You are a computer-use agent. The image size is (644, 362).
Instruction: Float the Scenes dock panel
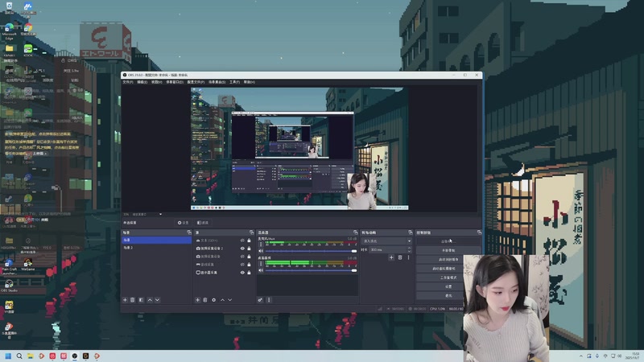(189, 232)
